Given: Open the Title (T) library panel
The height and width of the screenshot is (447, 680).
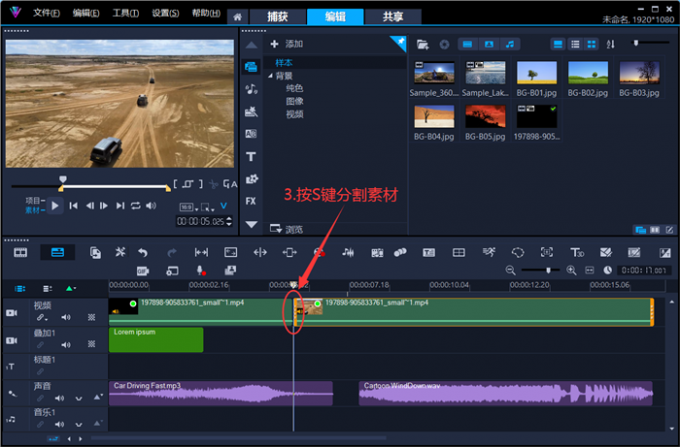Looking at the screenshot, I should click(251, 156).
